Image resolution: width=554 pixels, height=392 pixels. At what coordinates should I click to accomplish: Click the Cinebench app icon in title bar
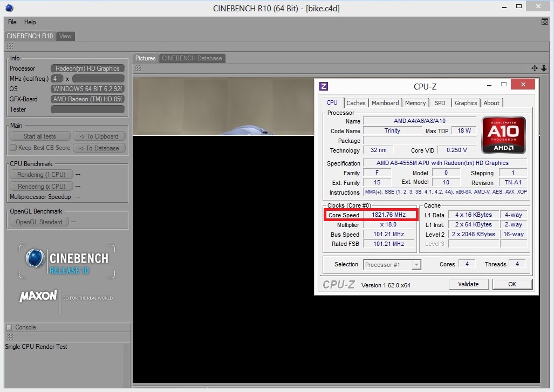pos(10,8)
